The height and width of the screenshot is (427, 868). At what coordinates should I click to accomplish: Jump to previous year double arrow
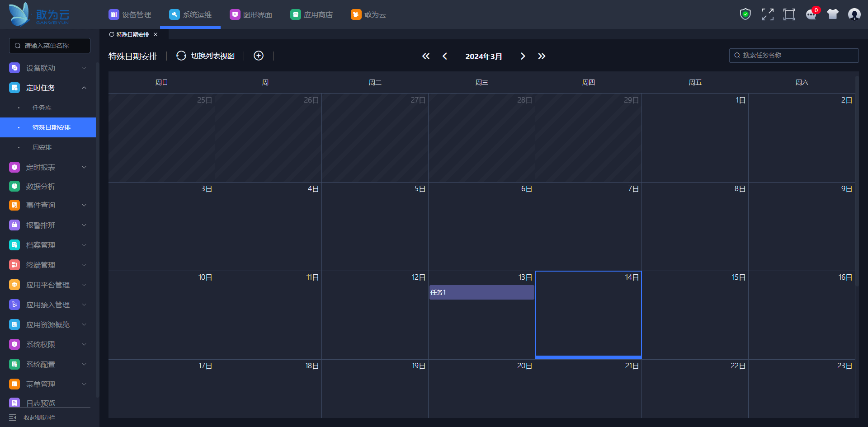tap(426, 56)
